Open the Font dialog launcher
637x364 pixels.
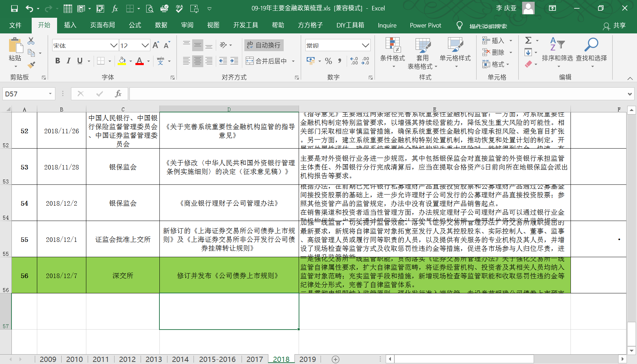click(173, 78)
